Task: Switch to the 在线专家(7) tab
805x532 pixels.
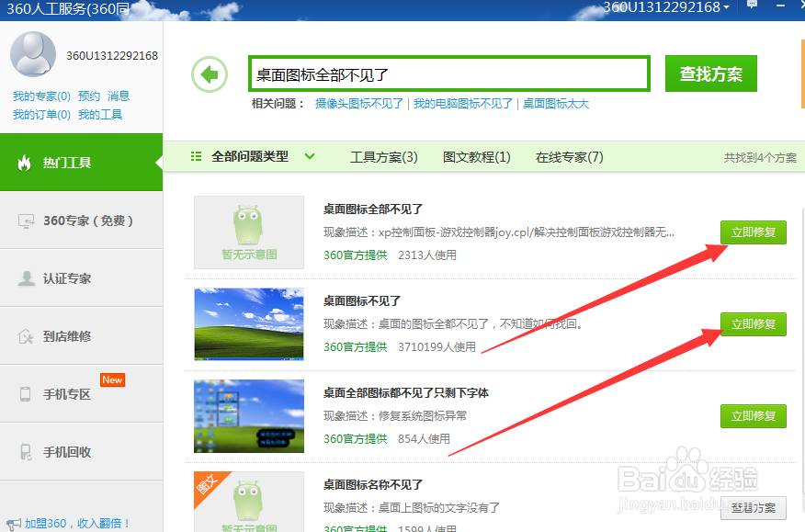Action: (x=570, y=156)
